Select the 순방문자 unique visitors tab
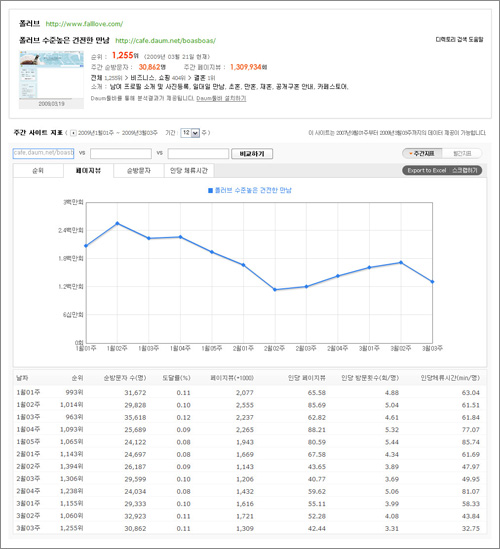This screenshot has width=500, height=549. [x=139, y=171]
